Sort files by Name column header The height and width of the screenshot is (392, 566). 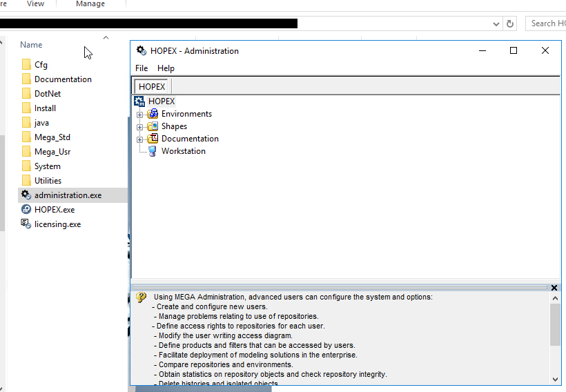coord(31,45)
